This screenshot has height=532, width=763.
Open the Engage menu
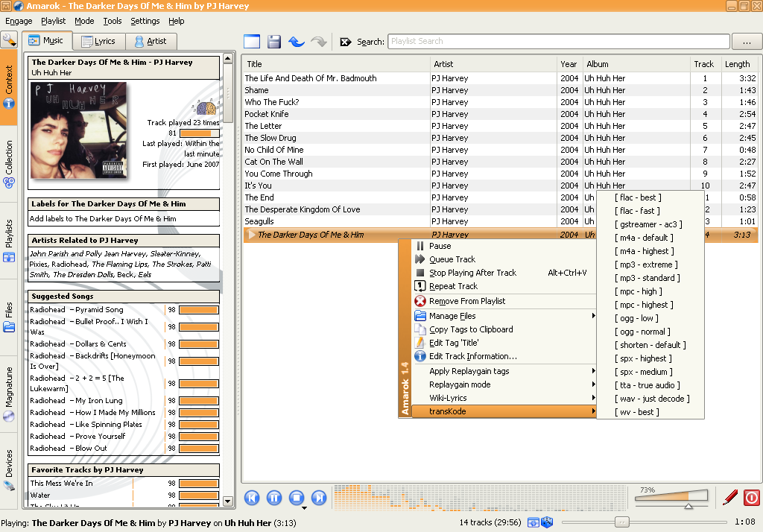[x=19, y=21]
